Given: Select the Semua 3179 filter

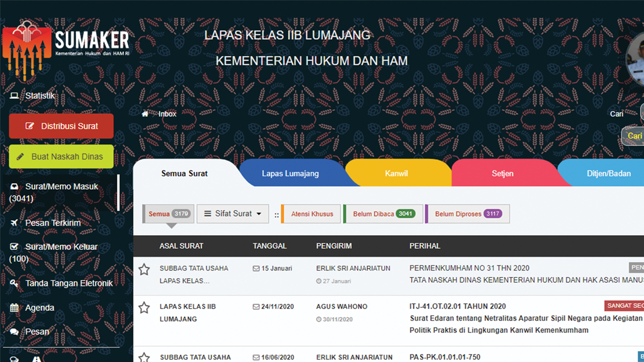Looking at the screenshot, I should pos(169,214).
